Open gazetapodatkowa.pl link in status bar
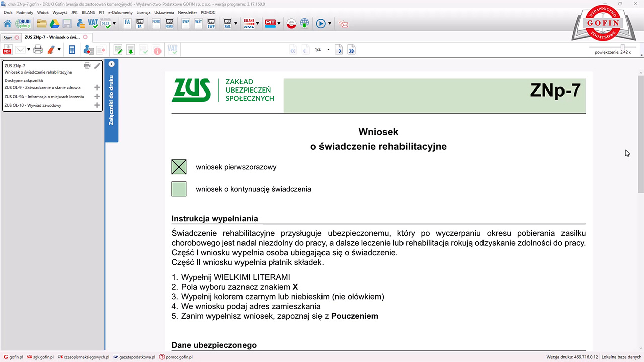The width and height of the screenshot is (644, 362). [x=134, y=357]
